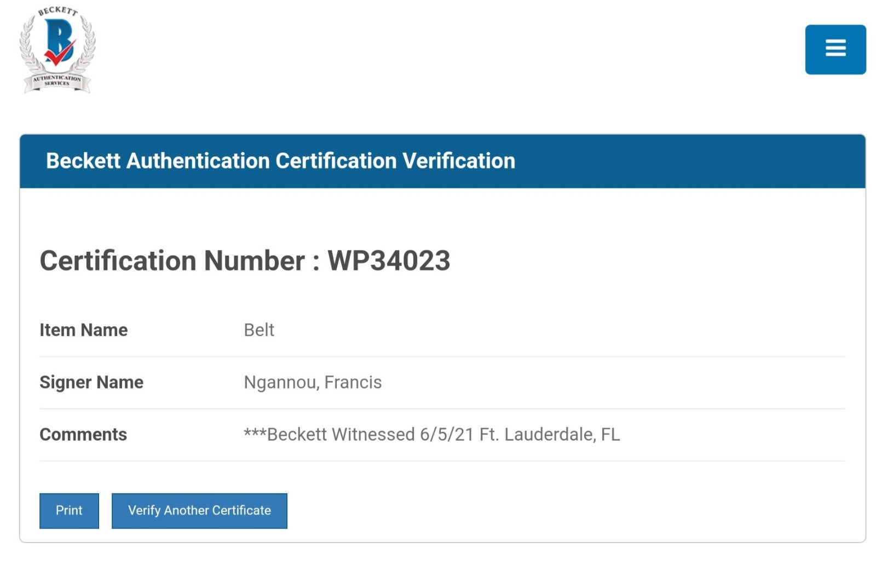Click the Print button
The width and height of the screenshot is (876, 588).
click(x=69, y=510)
